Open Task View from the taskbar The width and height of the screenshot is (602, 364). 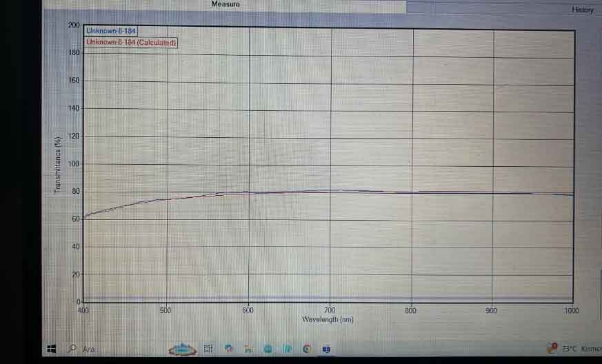point(208,350)
